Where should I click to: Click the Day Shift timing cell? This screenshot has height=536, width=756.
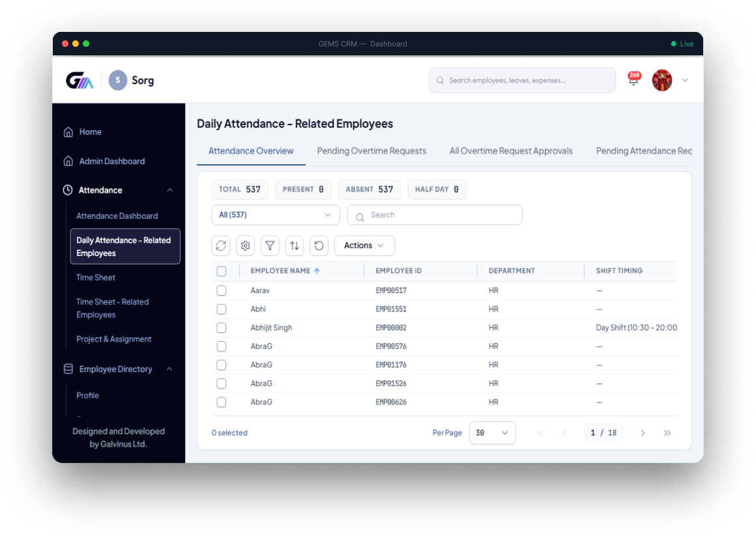pos(637,328)
